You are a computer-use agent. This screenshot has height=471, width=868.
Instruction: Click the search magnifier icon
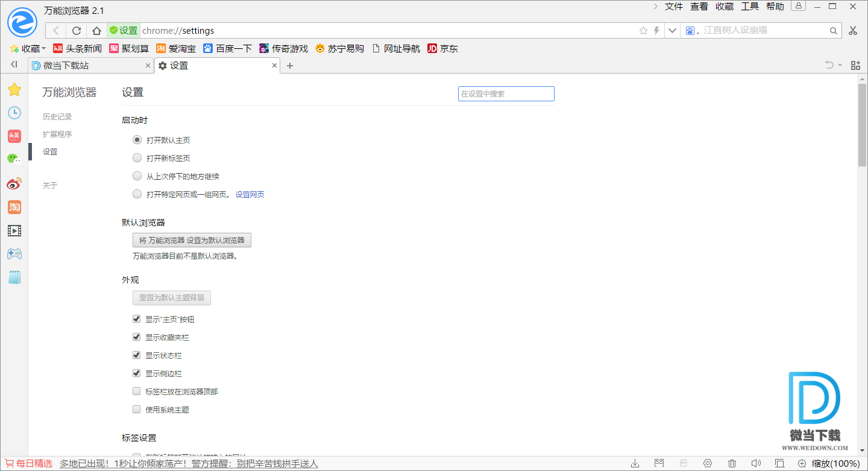[834, 30]
